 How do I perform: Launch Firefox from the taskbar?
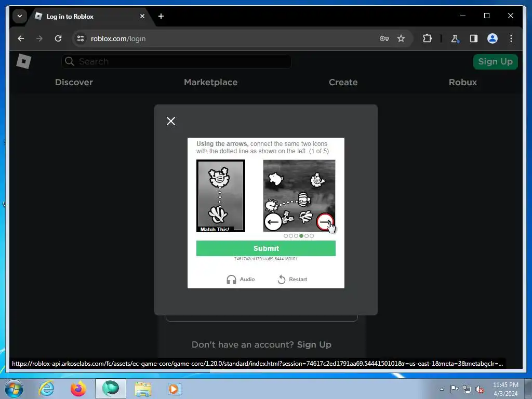78,389
